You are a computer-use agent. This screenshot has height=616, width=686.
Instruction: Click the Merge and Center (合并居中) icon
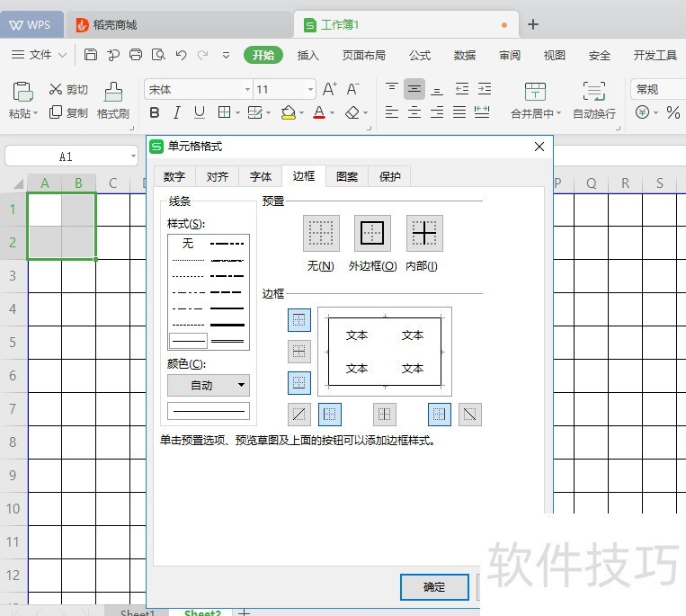coord(535,92)
